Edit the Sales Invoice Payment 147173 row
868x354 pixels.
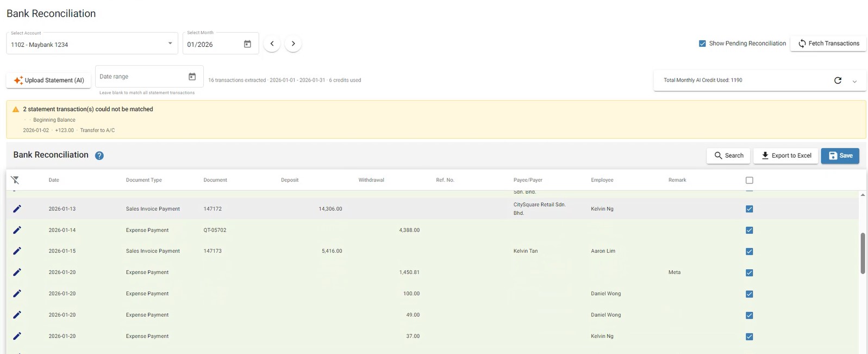(17, 251)
